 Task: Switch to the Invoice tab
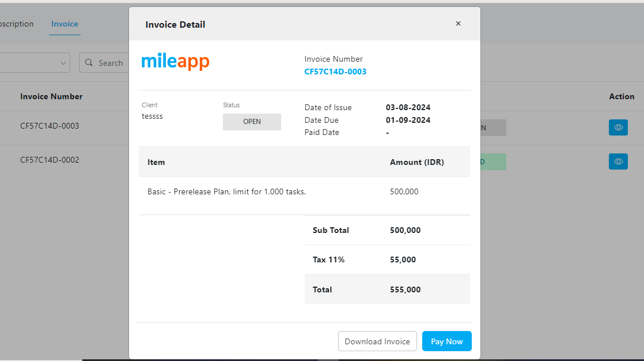click(x=65, y=24)
